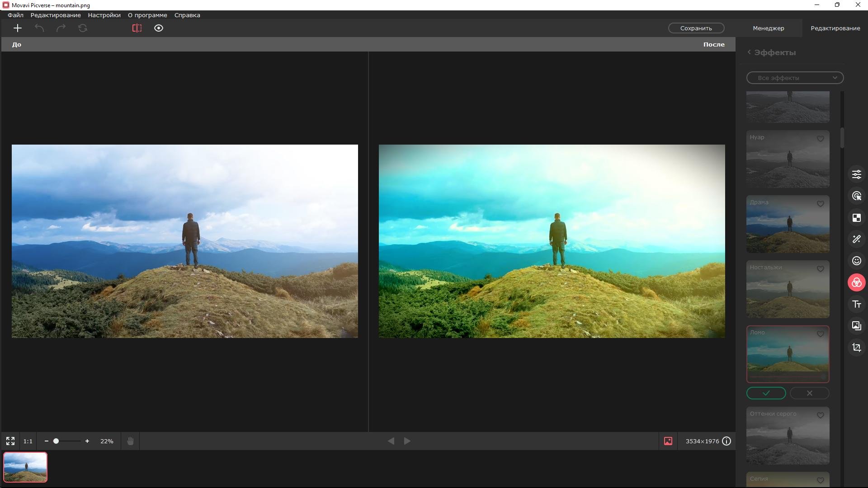The image size is (868, 488).
Task: Expand the Все эффекты dropdown
Action: pos(795,78)
